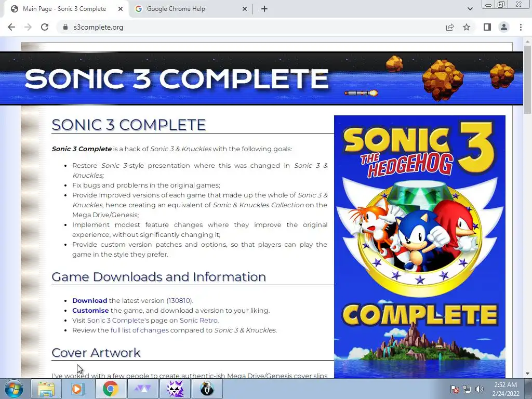This screenshot has width=532, height=399.
Task: Open the Sonic Retro link
Action: (198, 320)
